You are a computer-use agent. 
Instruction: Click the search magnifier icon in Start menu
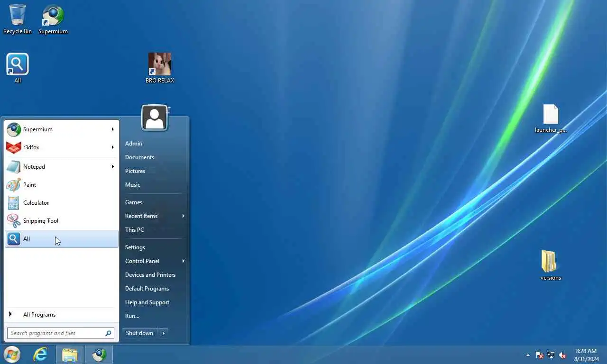click(108, 333)
